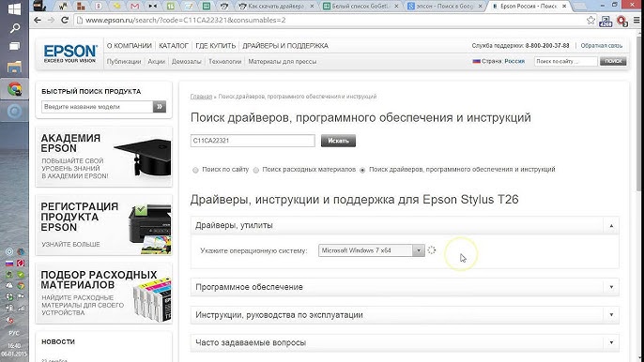This screenshot has height=362, width=644.
Task: Open the taskbar search magnifier
Action: (x=14, y=28)
